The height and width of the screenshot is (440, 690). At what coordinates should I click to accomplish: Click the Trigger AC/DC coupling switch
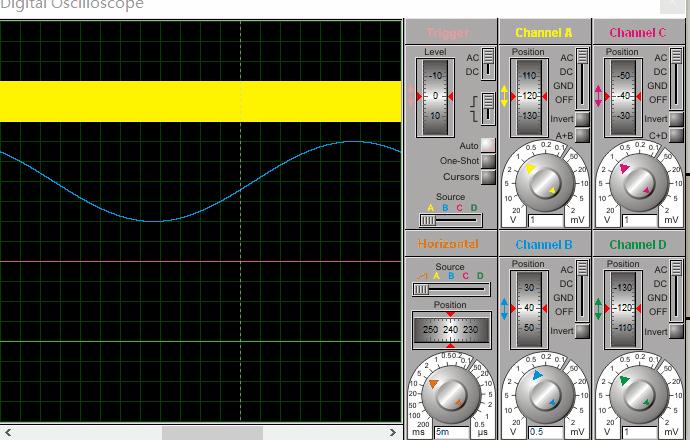(487, 64)
